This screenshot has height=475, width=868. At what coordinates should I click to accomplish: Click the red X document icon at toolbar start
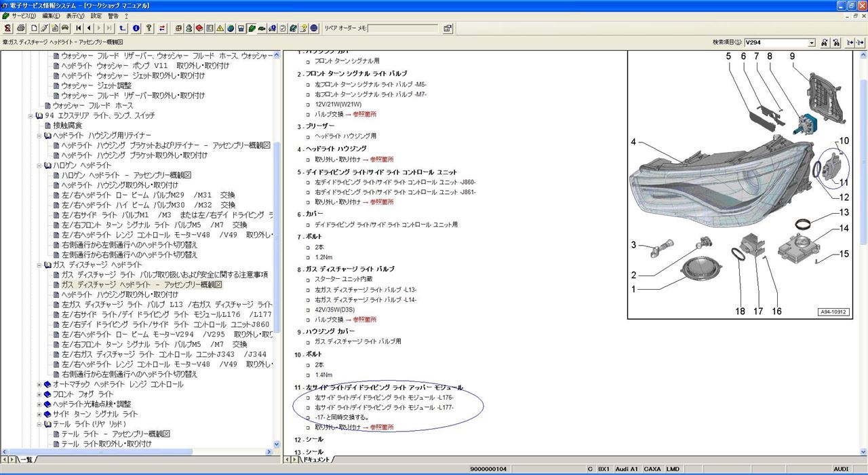tap(7, 28)
